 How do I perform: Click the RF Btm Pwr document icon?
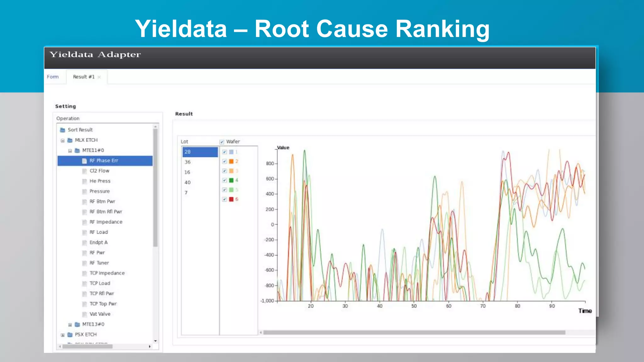[84, 202]
